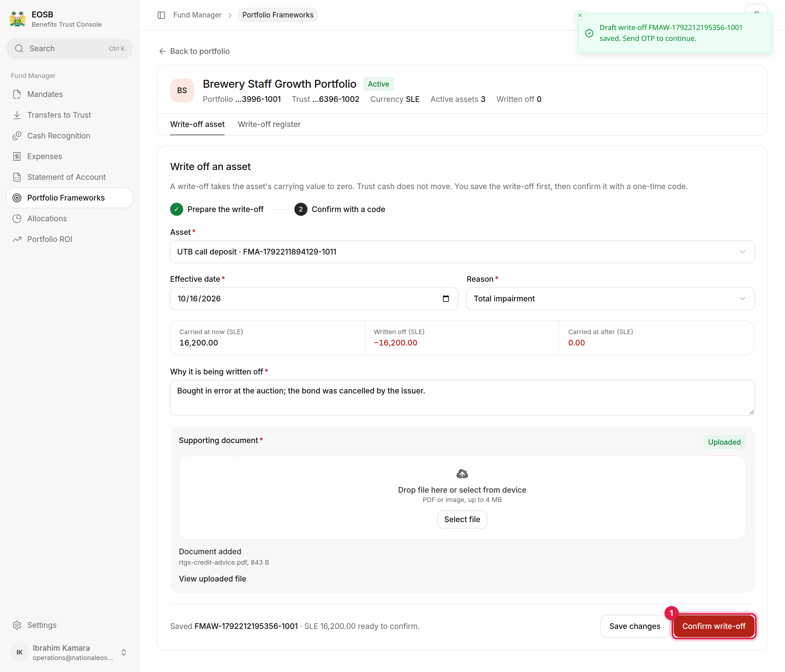Image resolution: width=785 pixels, height=672 pixels.
Task: Click the Portfolio ROI trend icon
Action: [17, 239]
